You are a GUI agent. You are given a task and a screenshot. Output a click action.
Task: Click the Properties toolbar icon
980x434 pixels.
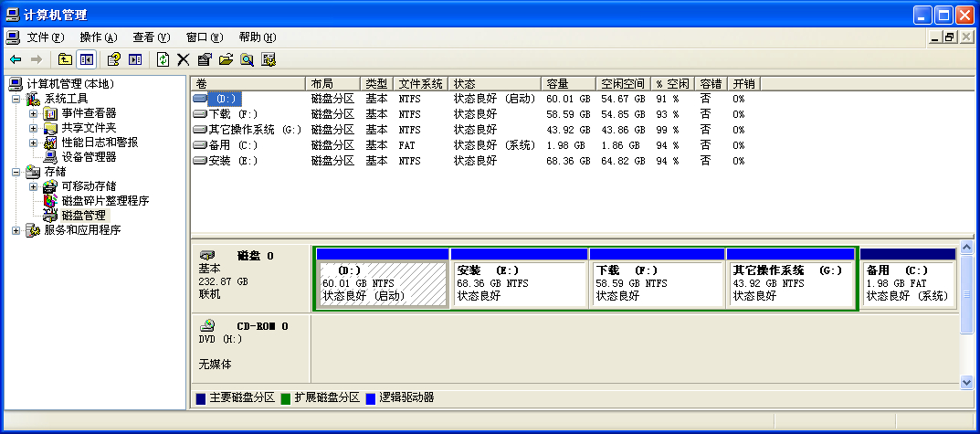205,59
